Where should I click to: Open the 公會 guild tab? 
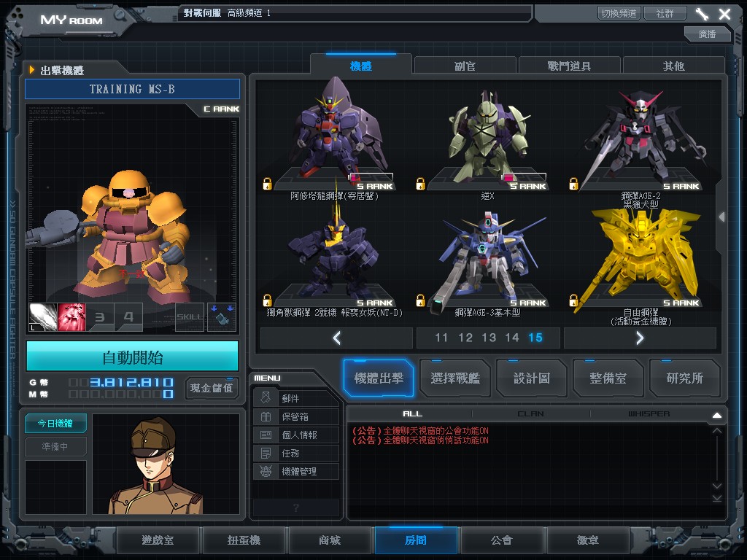502,540
